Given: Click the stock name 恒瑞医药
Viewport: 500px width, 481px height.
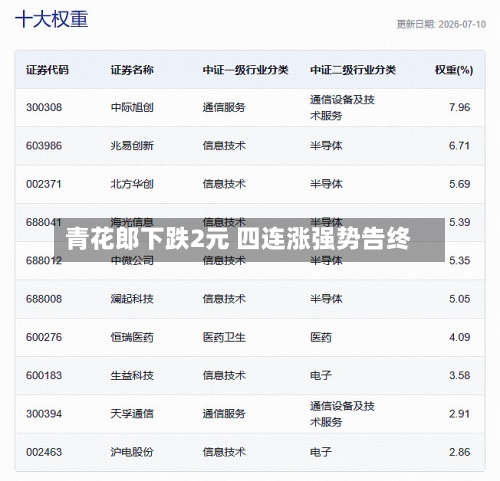Looking at the screenshot, I should coord(132,337).
